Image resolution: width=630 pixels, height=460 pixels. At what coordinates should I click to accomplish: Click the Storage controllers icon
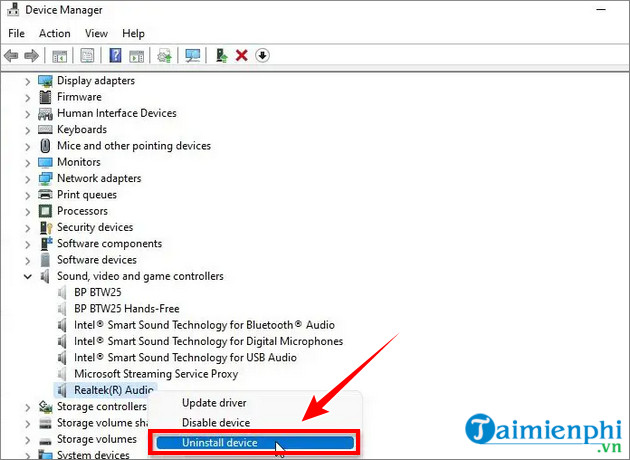[x=45, y=407]
